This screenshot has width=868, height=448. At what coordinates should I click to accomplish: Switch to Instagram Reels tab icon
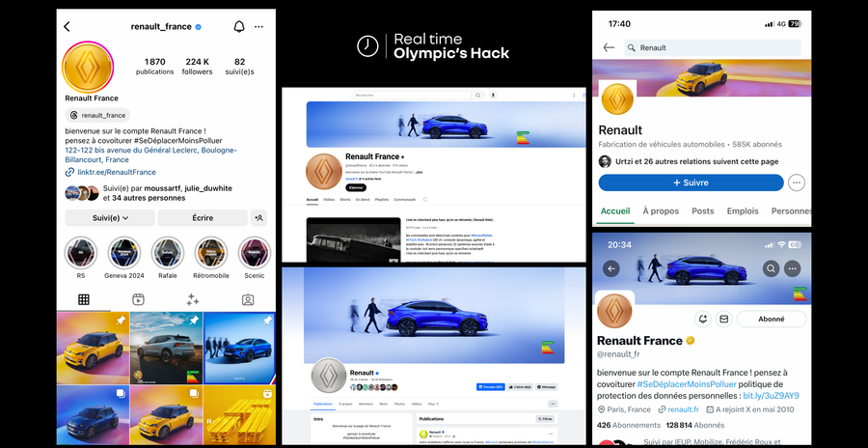(138, 299)
